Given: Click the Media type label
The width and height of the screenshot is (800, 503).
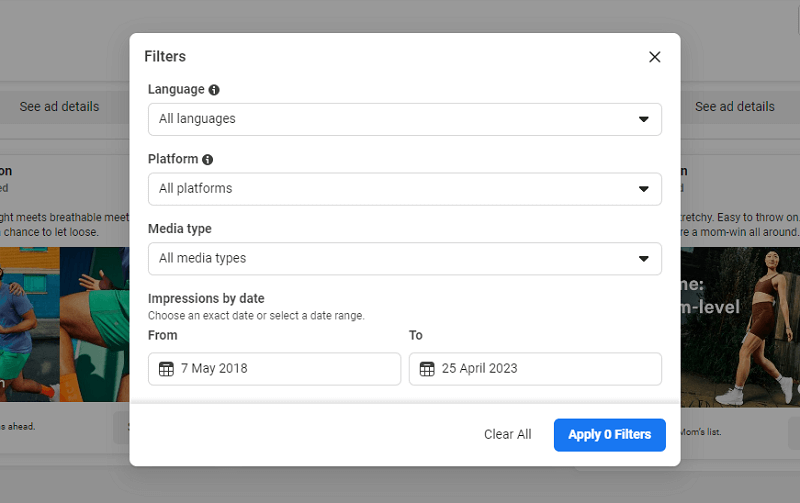Looking at the screenshot, I should click(180, 229).
